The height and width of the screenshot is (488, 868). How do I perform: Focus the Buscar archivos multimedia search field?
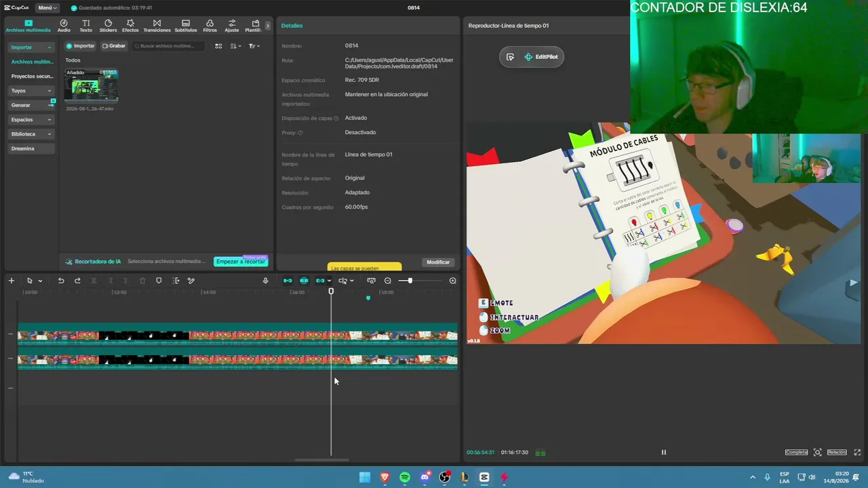(167, 46)
